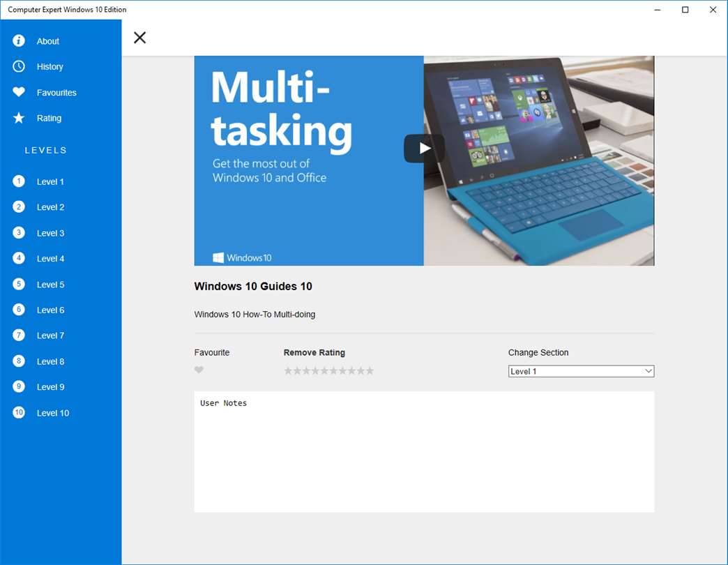Select the Level 7 label

pos(51,336)
